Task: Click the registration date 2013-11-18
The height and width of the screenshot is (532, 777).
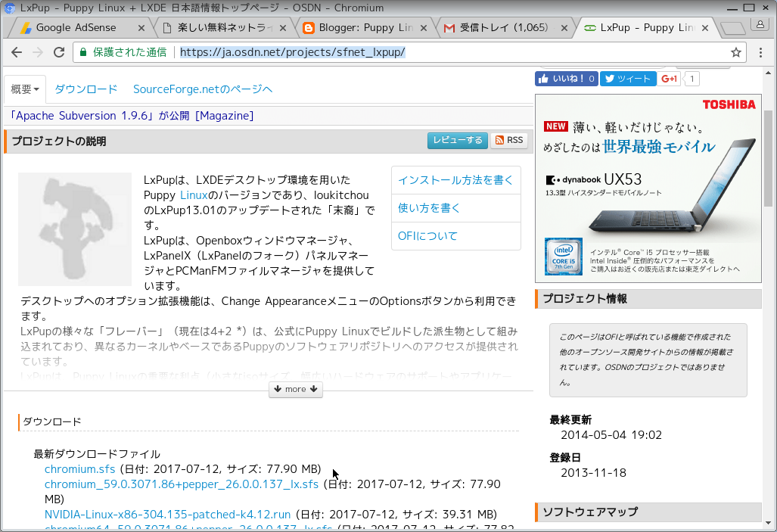Action: [x=593, y=473]
